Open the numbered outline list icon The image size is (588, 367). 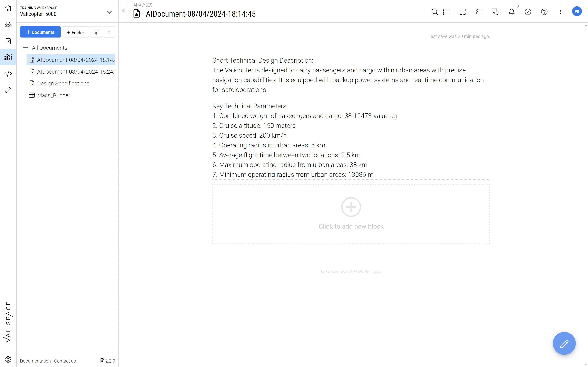446,12
